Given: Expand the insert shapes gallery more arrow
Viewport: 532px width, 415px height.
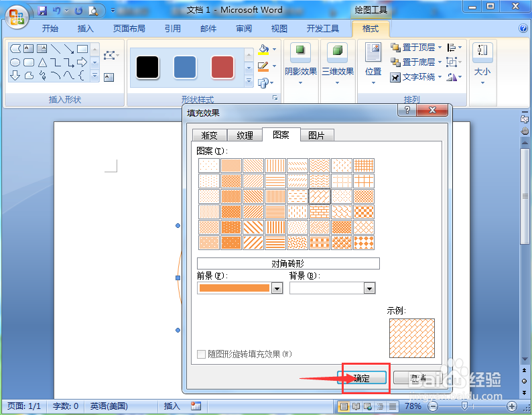Looking at the screenshot, I should [95, 75].
